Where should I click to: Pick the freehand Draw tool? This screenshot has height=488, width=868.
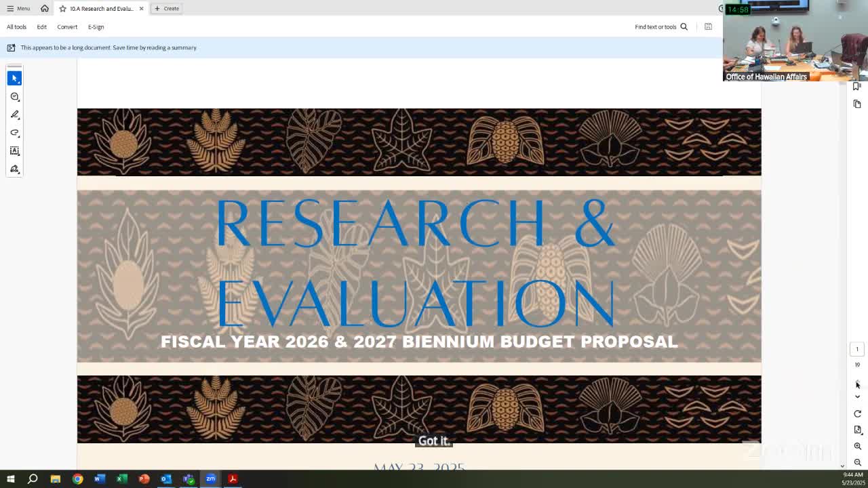tap(14, 133)
